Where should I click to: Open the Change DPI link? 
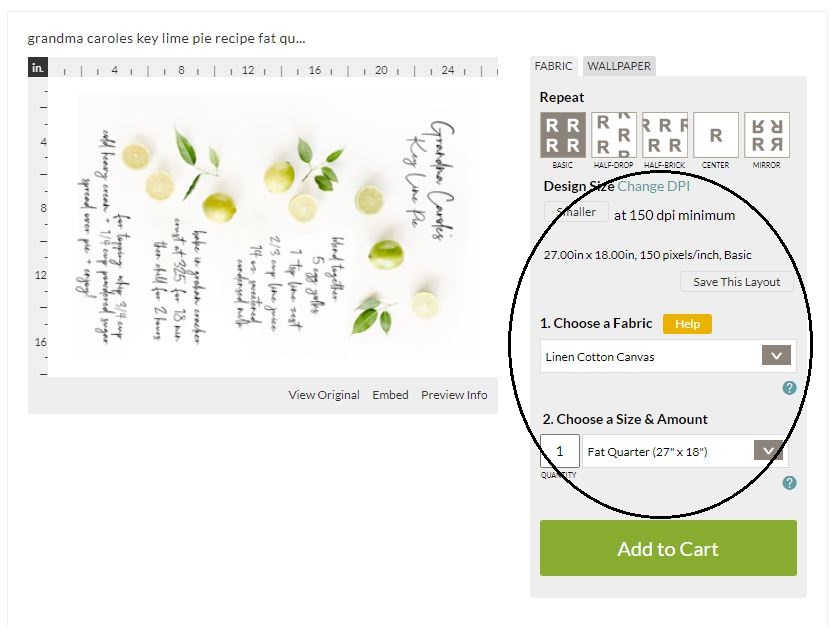[x=653, y=186]
